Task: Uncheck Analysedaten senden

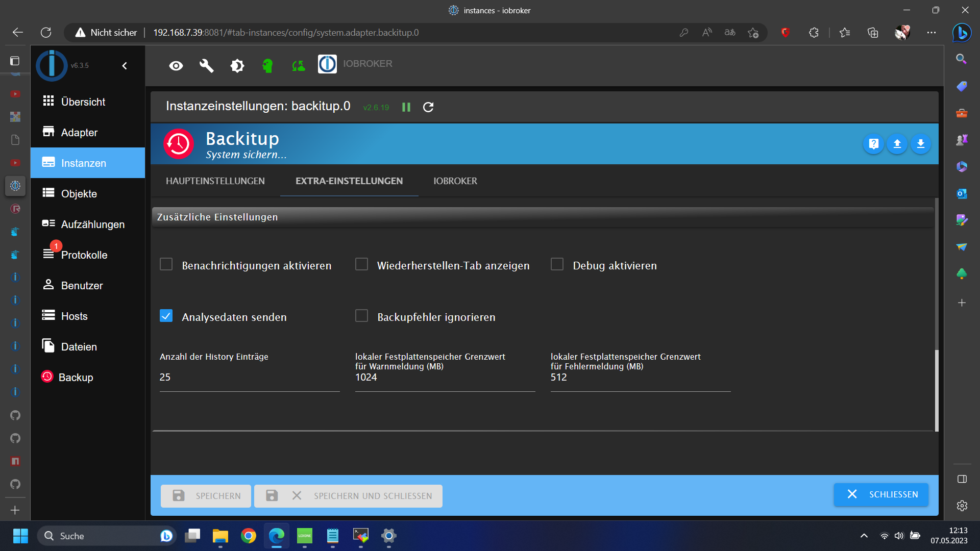Action: point(166,316)
